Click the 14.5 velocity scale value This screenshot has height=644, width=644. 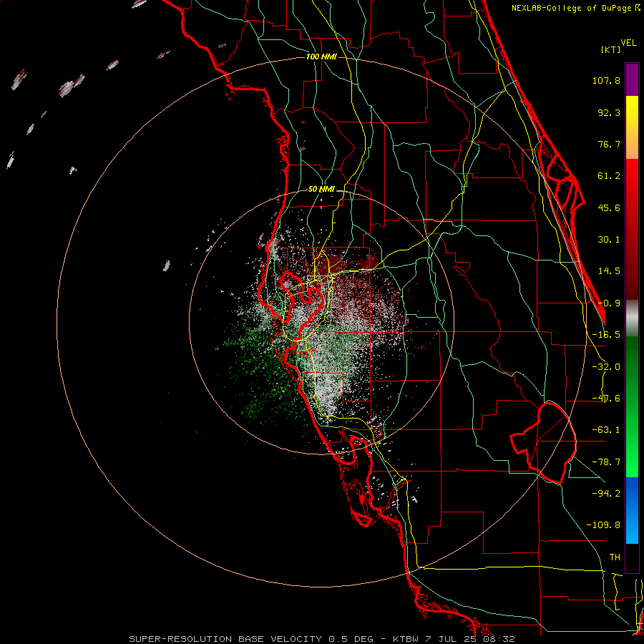[x=609, y=271]
